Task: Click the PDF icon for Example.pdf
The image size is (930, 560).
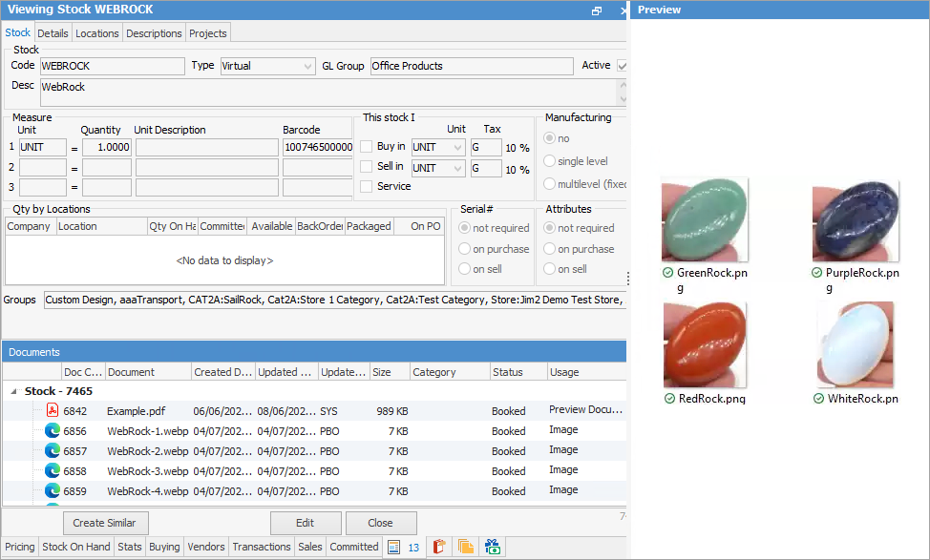Action: point(53,411)
